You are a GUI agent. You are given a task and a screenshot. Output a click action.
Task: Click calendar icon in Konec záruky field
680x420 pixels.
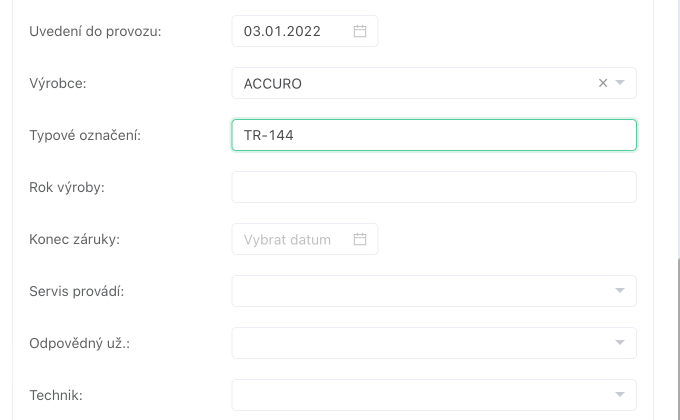tap(360, 239)
